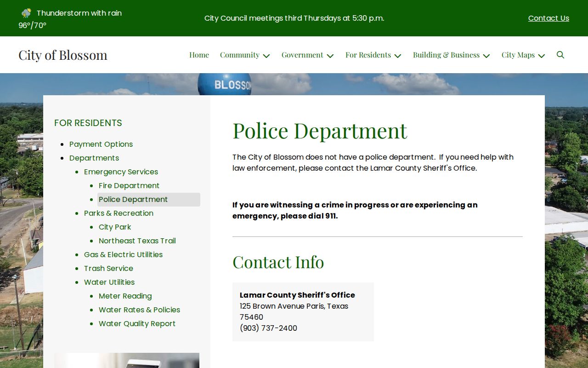
Task: Click City Council meetings announcement text
Action: (294, 18)
